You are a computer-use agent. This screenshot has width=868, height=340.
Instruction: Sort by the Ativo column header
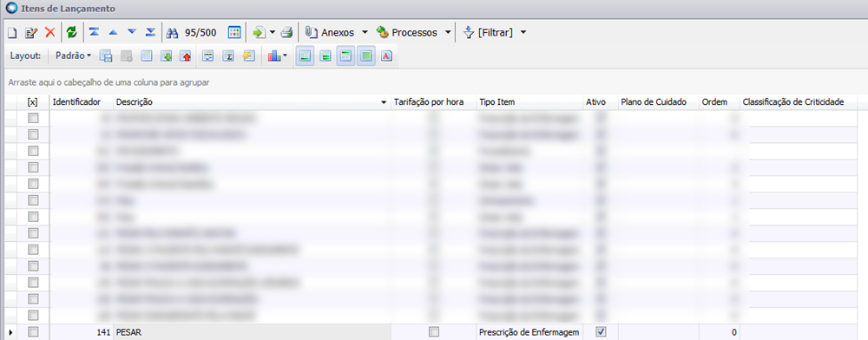[x=601, y=102]
